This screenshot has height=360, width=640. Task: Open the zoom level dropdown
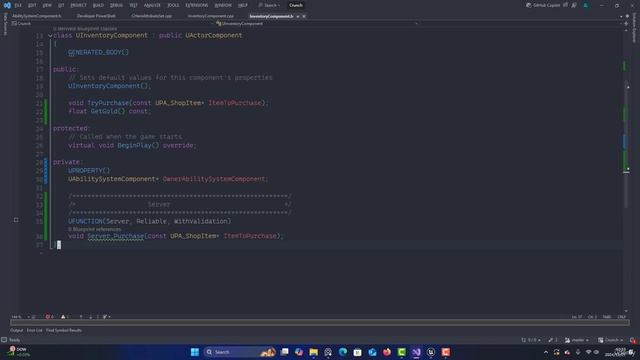pos(19,317)
